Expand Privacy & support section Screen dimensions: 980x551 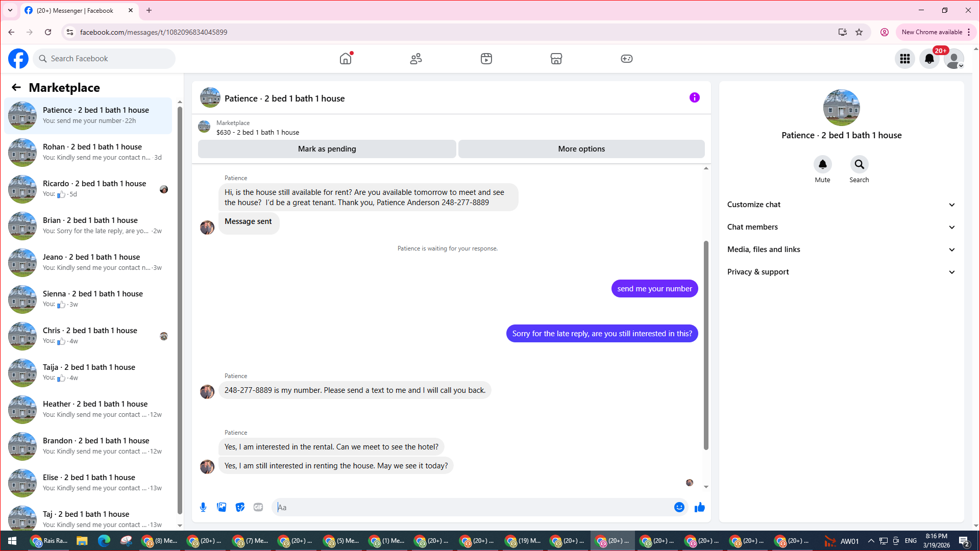point(841,272)
